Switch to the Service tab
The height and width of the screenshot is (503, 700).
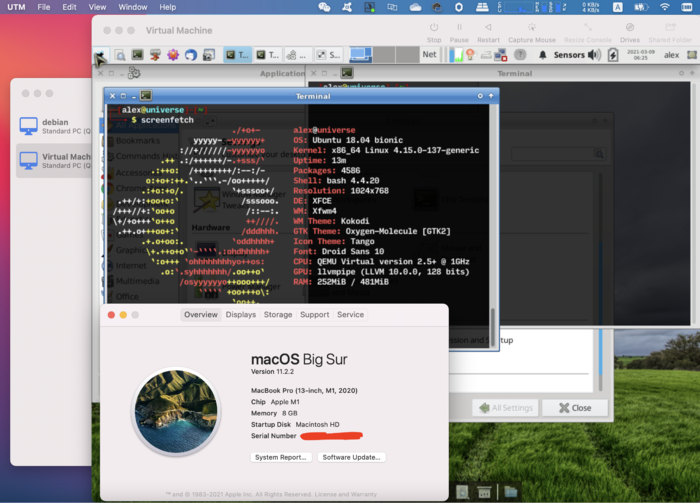[350, 315]
